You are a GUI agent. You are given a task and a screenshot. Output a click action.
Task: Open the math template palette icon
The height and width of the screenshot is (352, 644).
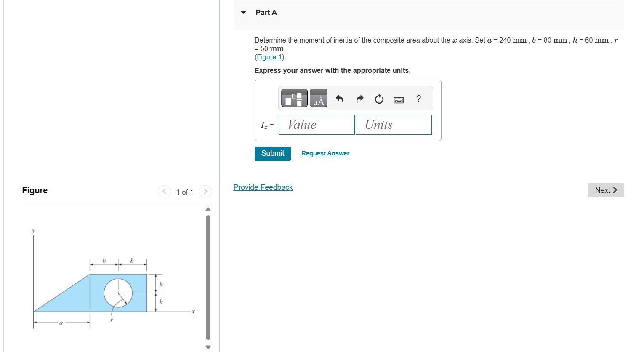point(293,98)
